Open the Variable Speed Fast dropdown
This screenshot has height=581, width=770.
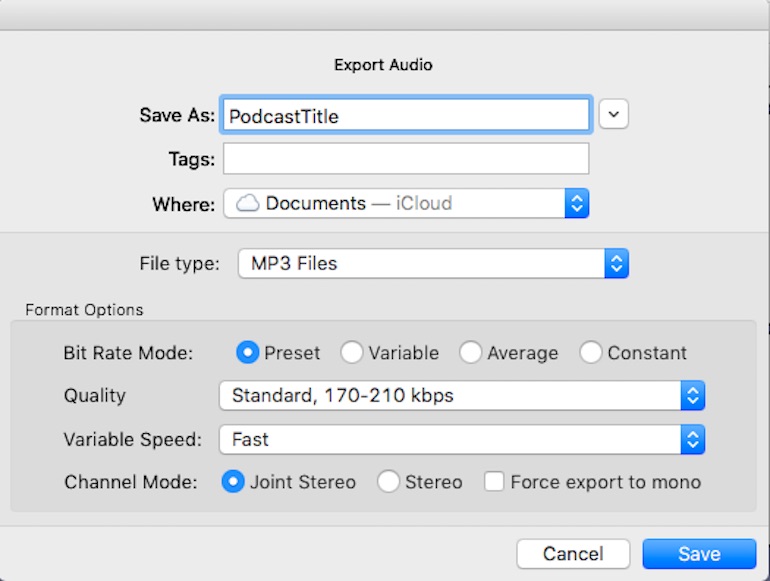click(x=462, y=440)
